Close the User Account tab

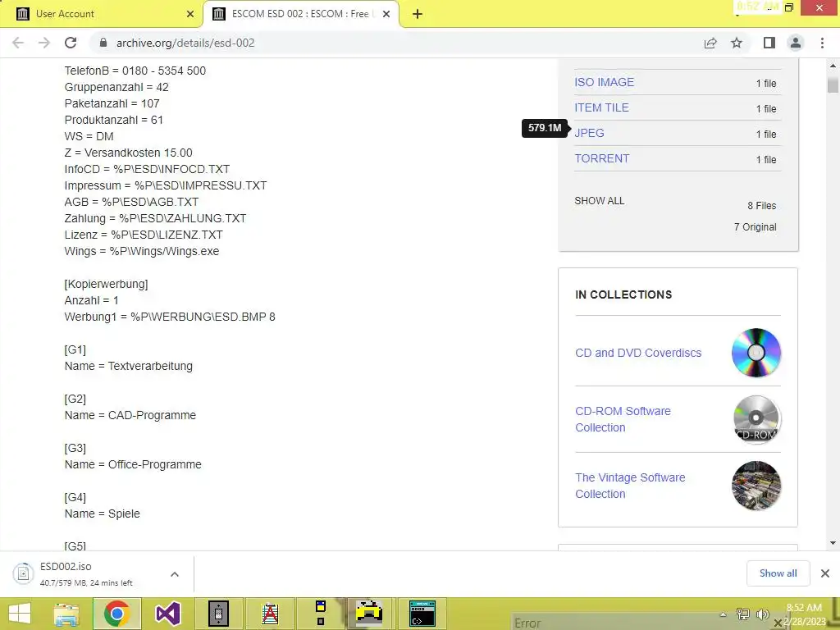point(190,14)
